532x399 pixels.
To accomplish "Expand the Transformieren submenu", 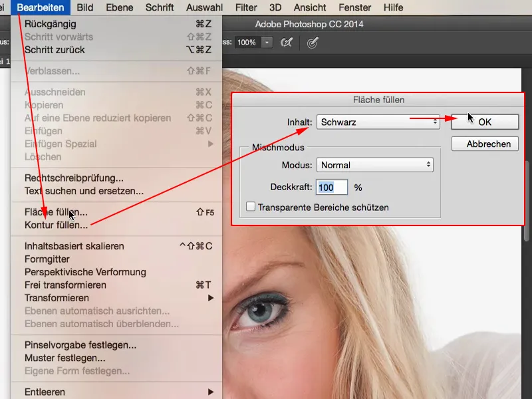I will (x=117, y=298).
